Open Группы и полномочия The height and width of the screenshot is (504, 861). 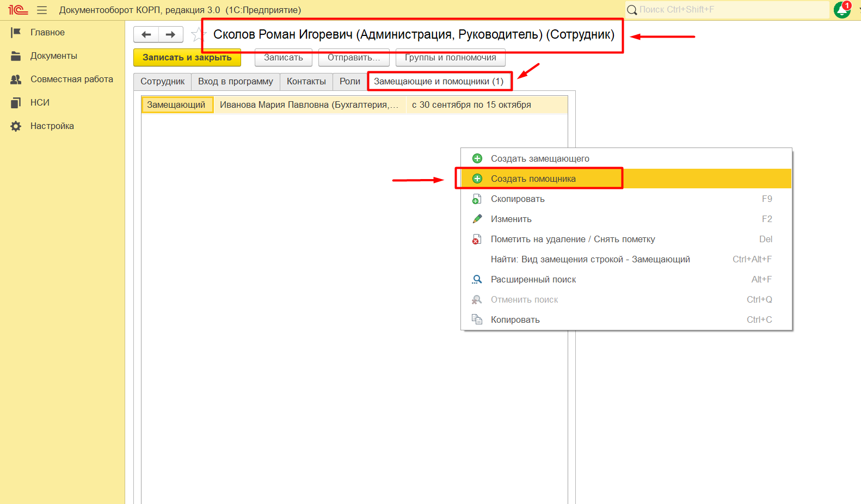(x=451, y=58)
